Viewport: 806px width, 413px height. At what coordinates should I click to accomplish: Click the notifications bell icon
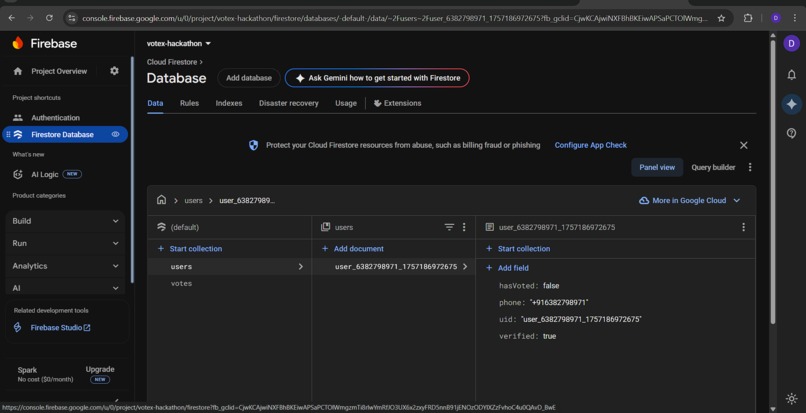coord(792,75)
